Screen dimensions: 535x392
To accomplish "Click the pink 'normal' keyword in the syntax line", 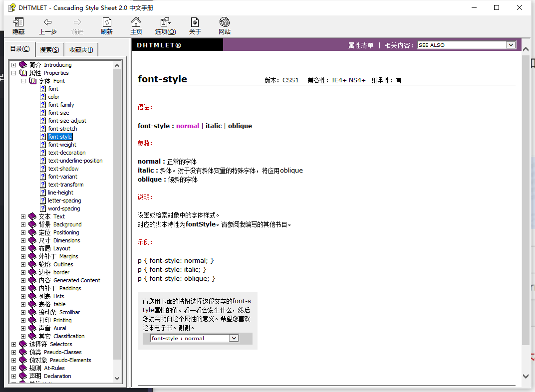I will 187,126.
